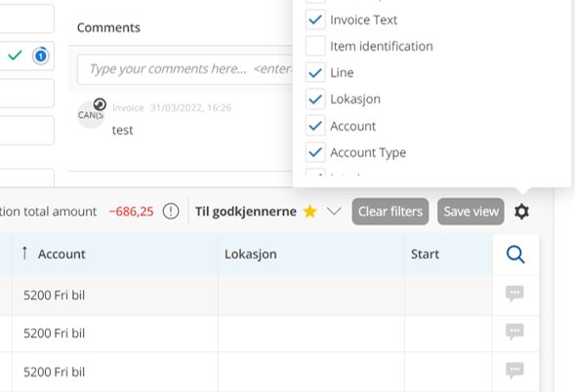Open column settings gear icon
The image size is (575, 392).
tap(521, 212)
